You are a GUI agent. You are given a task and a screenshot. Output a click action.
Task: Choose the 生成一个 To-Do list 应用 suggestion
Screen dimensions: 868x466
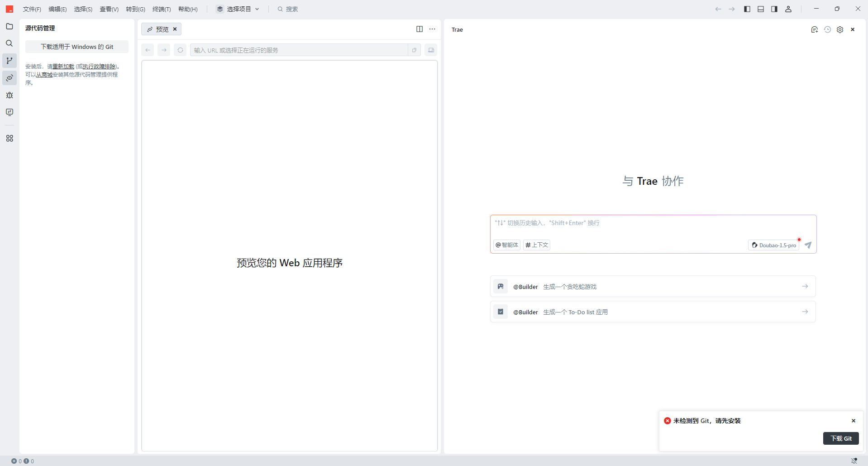(x=653, y=312)
